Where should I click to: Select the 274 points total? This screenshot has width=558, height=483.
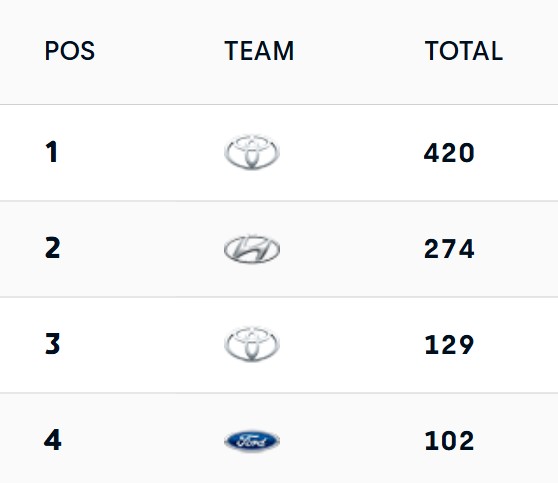[449, 249]
